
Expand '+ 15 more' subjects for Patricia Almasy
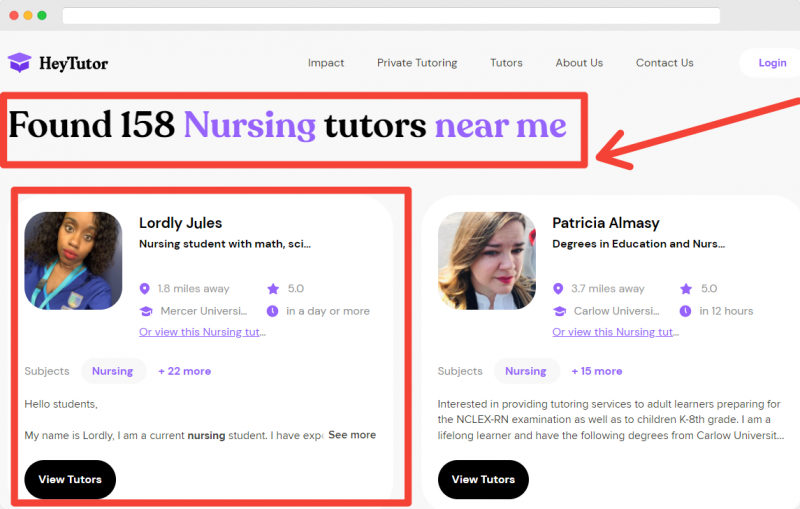point(596,371)
